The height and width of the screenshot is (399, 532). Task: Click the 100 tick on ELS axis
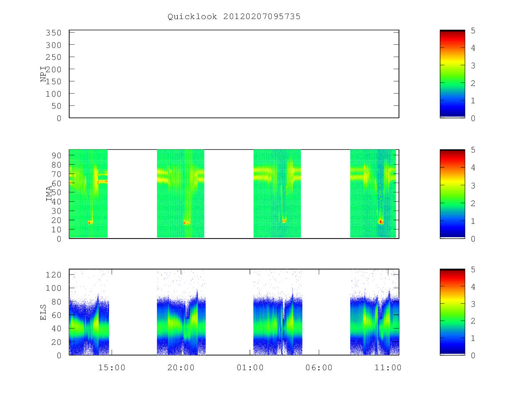pos(53,288)
